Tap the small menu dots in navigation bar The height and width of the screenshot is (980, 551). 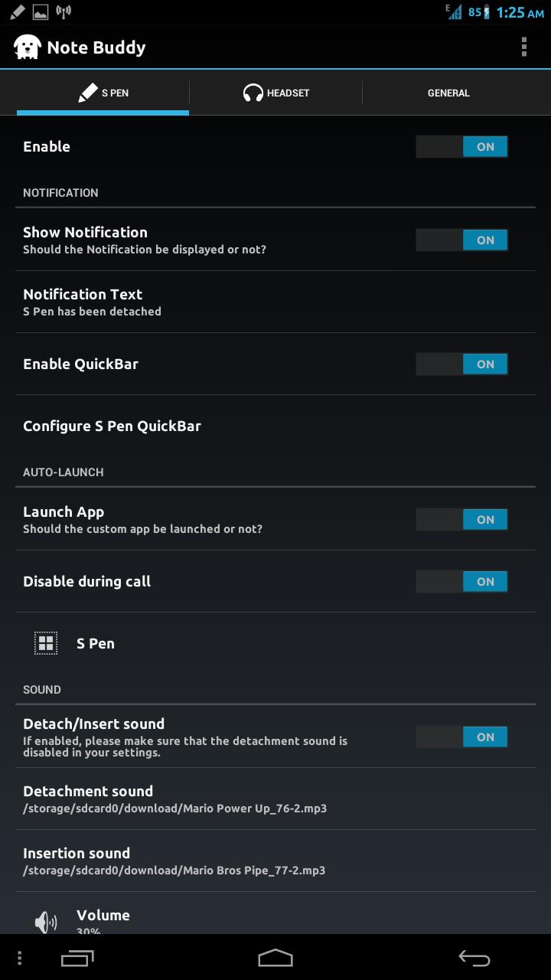pos(20,958)
